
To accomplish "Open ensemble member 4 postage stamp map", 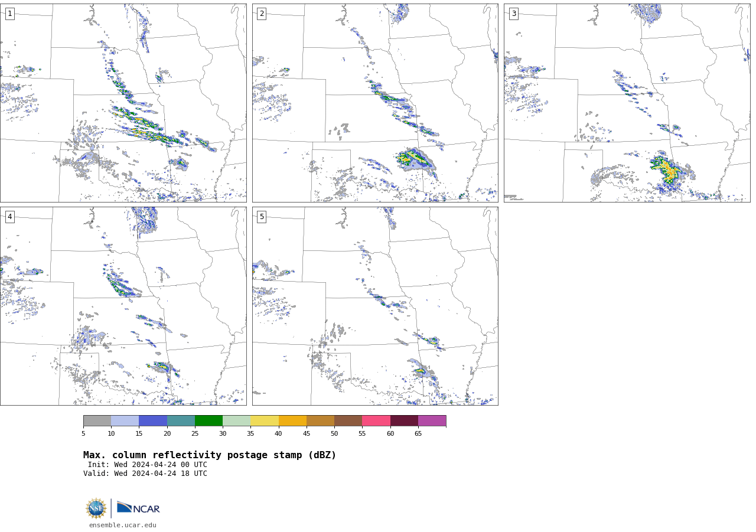I will point(123,306).
